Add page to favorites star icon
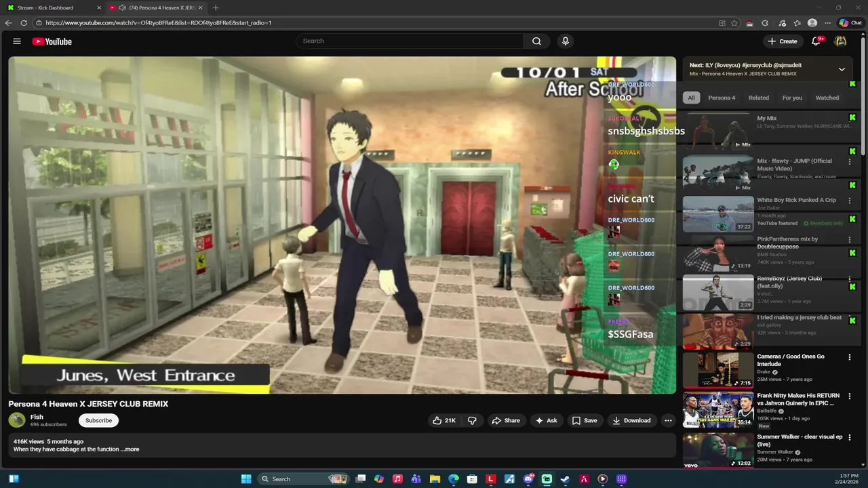This screenshot has width=868, height=488. point(734,22)
